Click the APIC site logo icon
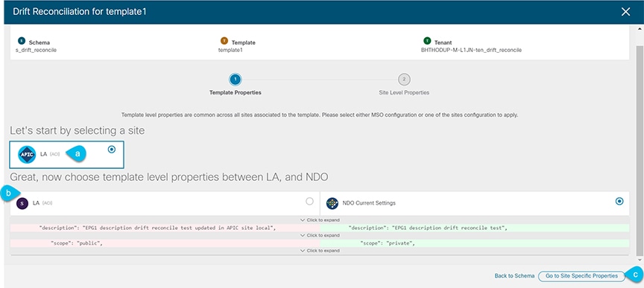The image size is (644, 288). click(x=27, y=155)
